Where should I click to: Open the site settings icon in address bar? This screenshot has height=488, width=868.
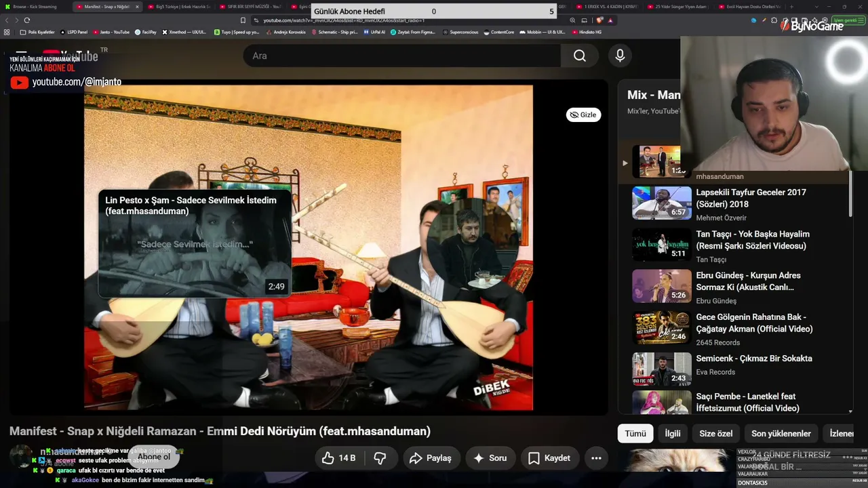pos(256,20)
